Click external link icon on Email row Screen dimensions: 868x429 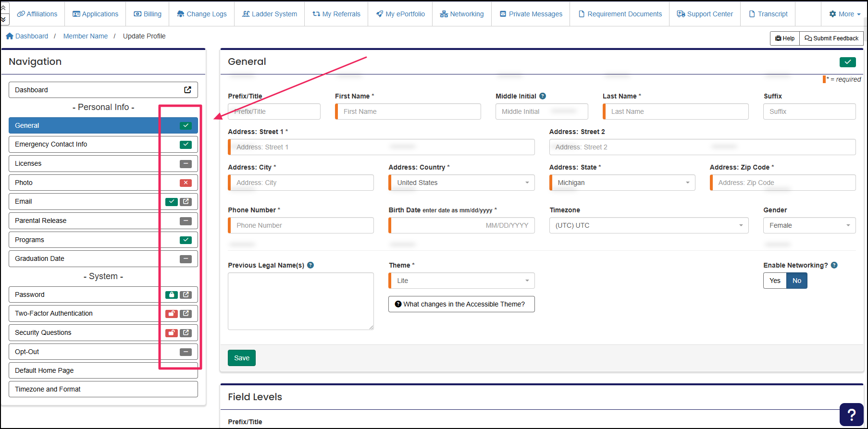(x=186, y=202)
